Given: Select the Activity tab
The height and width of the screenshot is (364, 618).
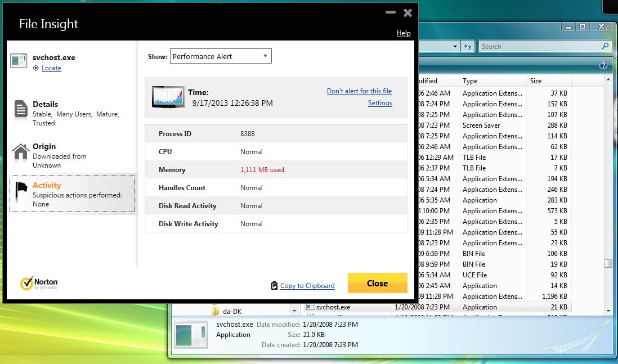Looking at the screenshot, I should 72,194.
